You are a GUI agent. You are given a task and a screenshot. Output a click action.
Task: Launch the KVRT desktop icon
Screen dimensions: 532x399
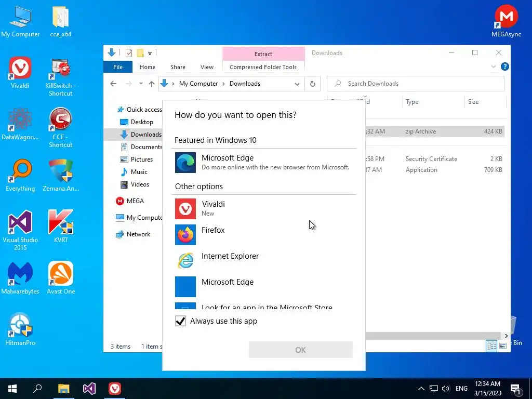coord(60,227)
